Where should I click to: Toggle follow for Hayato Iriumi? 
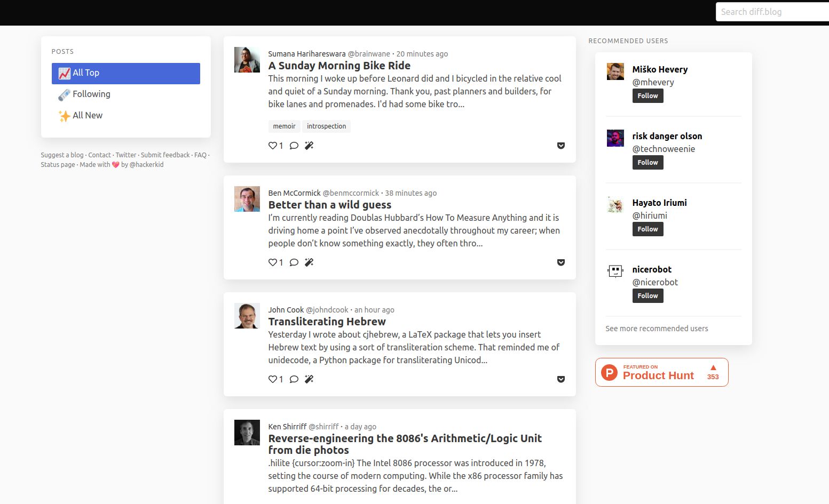click(648, 229)
